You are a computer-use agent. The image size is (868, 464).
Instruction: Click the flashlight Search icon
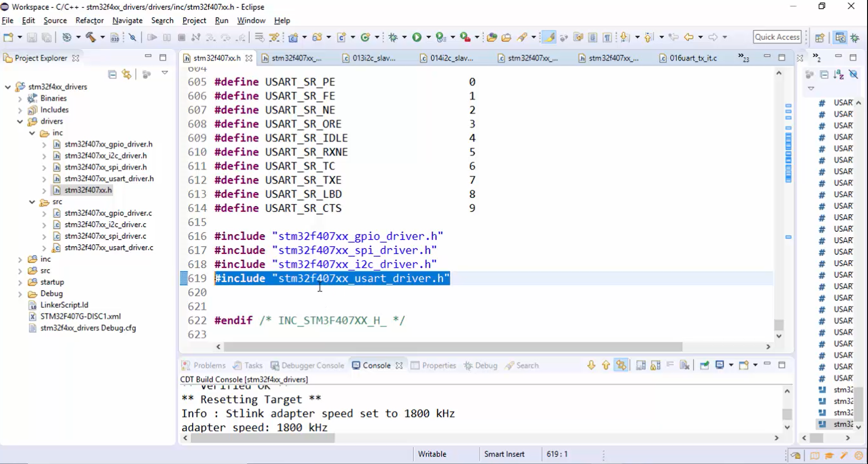(x=522, y=37)
